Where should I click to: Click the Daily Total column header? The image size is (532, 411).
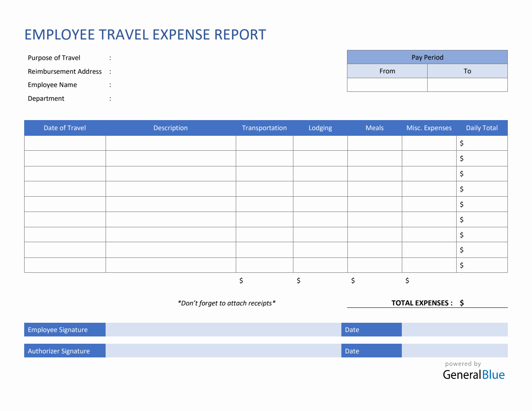coord(482,128)
